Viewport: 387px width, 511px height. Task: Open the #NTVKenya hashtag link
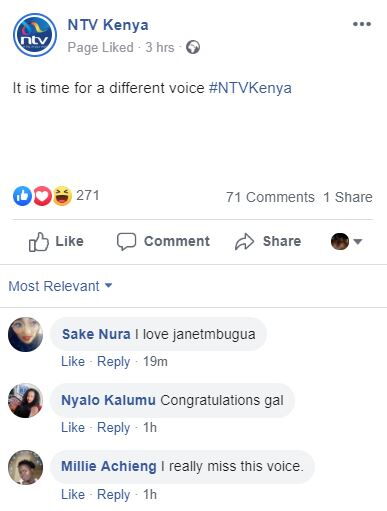[x=250, y=88]
